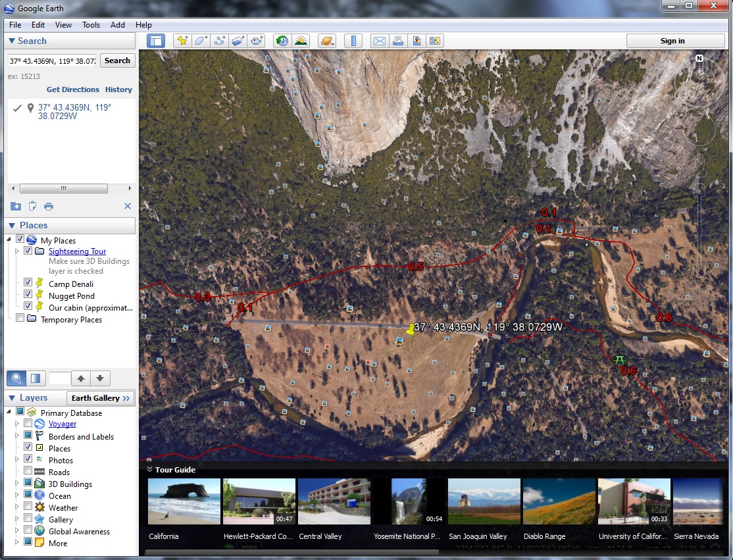Click the Places search magnifier icon

(16, 378)
